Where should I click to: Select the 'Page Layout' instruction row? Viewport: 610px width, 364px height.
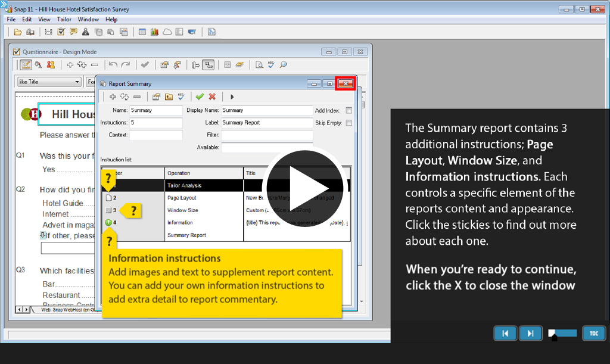coord(226,198)
